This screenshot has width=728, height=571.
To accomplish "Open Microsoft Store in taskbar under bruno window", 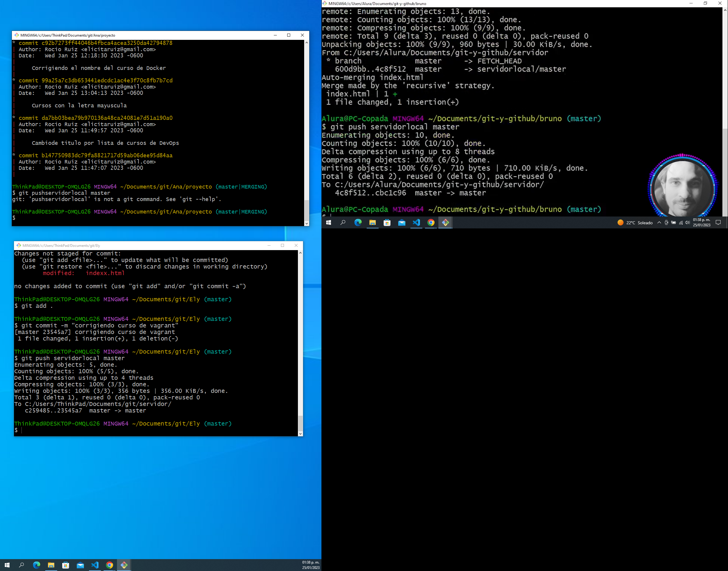I will 387,223.
